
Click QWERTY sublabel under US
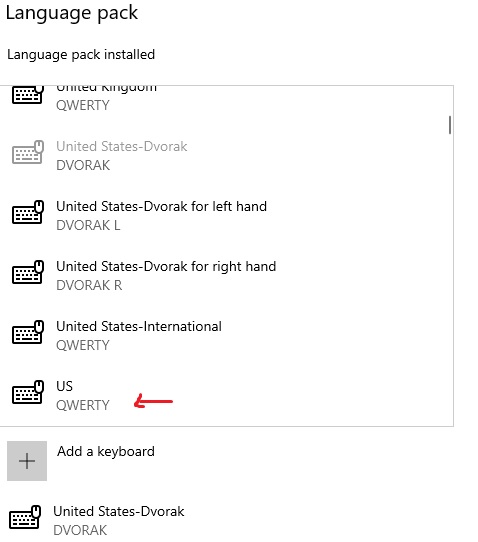point(83,405)
